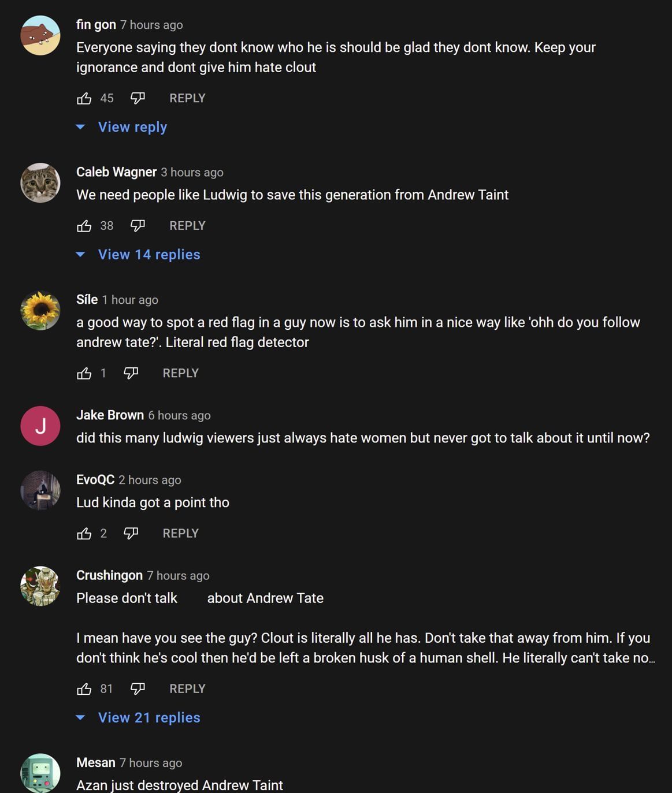Dislike EvoQC's comment
The width and height of the screenshot is (672, 793).
pos(131,533)
